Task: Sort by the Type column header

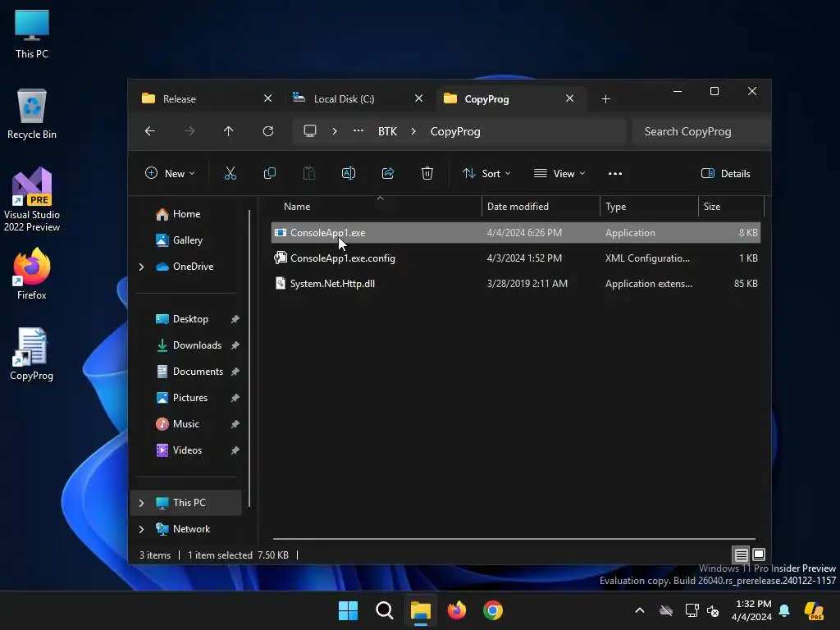Action: tap(649, 206)
